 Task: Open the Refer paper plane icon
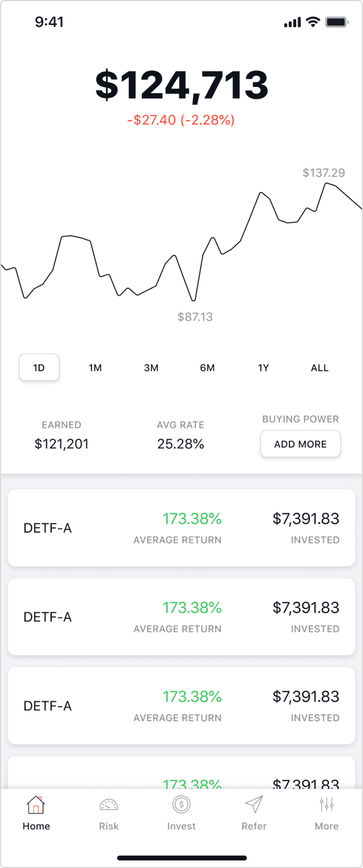pos(254,805)
